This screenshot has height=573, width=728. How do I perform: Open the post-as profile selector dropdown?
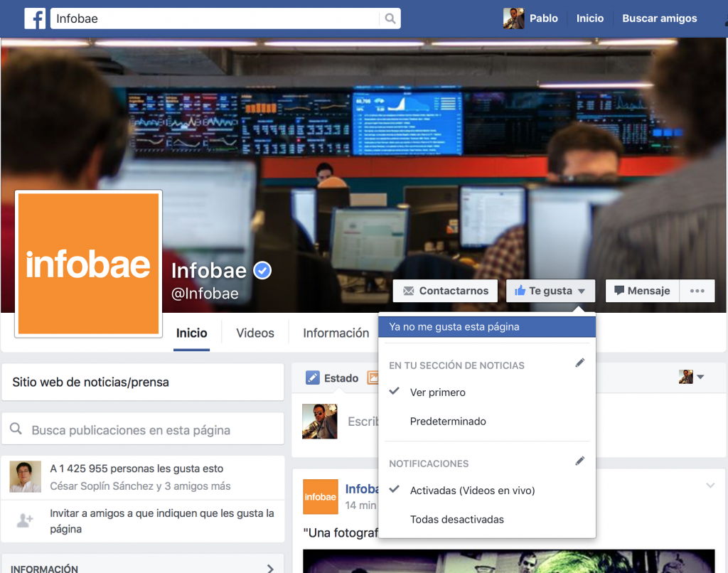(691, 377)
